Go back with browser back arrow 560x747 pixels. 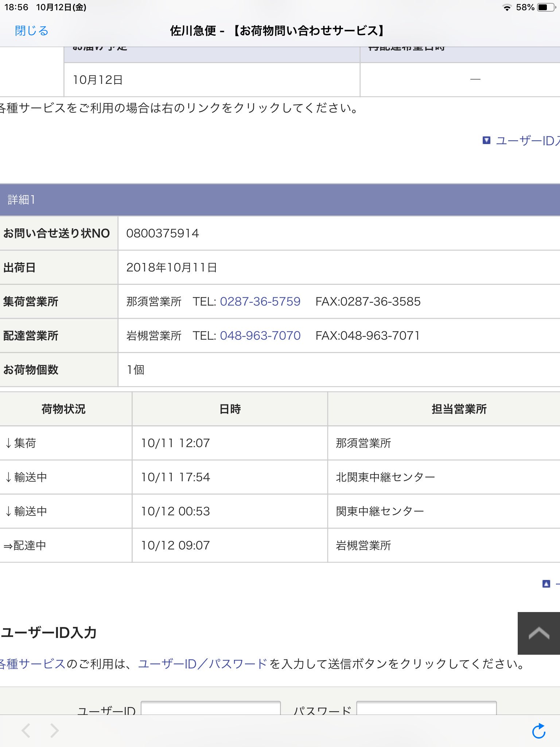click(26, 731)
